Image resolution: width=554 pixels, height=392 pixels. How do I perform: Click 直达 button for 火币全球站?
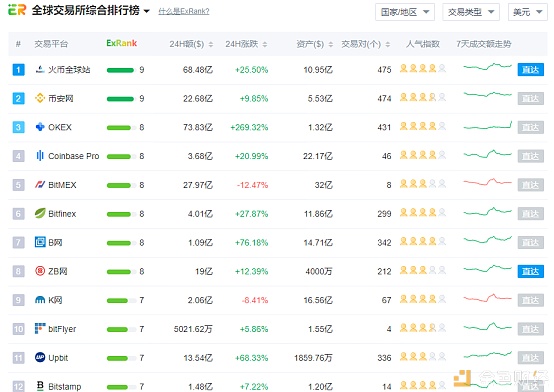[530, 70]
